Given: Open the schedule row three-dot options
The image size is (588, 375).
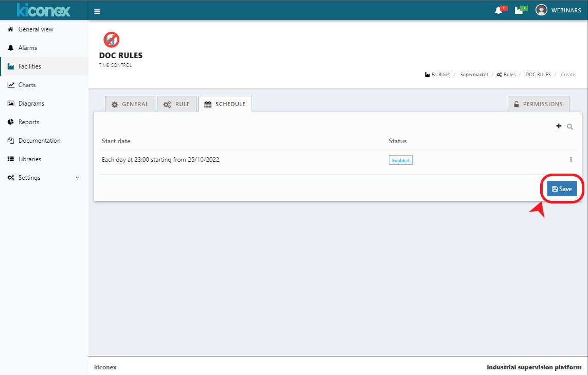Looking at the screenshot, I should pos(571,160).
